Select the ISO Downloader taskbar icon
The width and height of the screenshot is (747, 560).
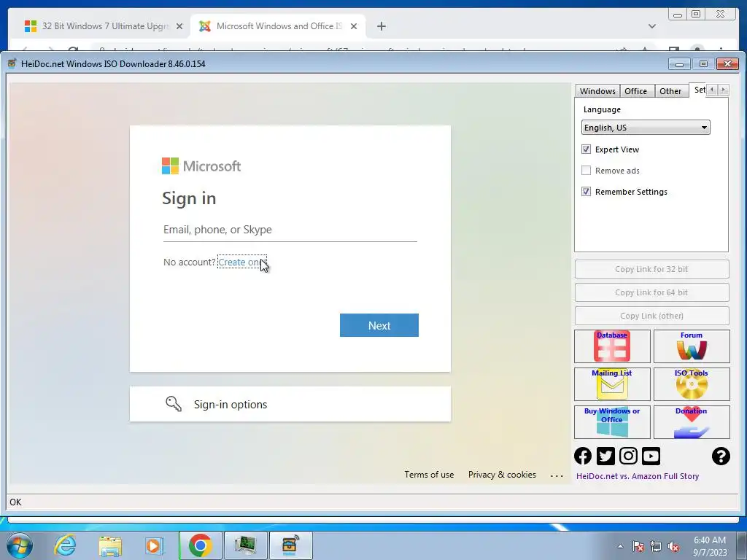[290, 545]
